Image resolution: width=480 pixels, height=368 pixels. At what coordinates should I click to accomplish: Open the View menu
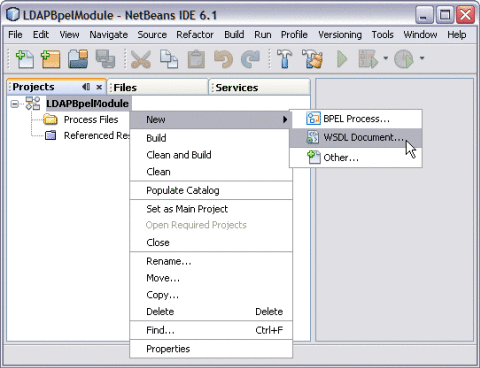[x=69, y=34]
